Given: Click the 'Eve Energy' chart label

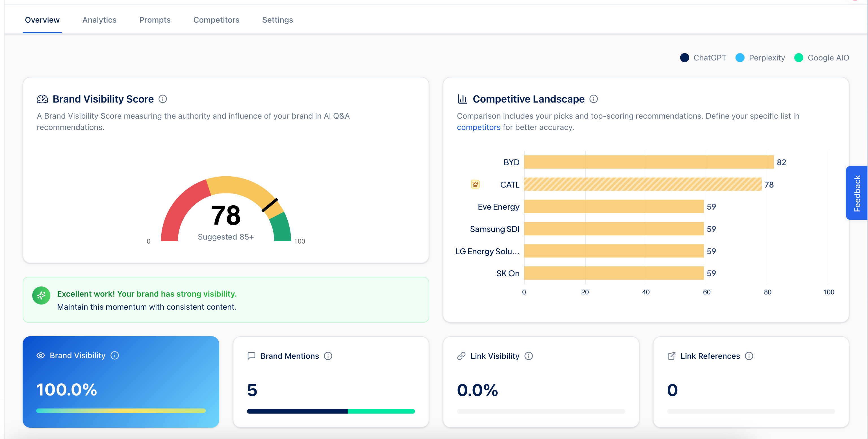Looking at the screenshot, I should pos(498,207).
